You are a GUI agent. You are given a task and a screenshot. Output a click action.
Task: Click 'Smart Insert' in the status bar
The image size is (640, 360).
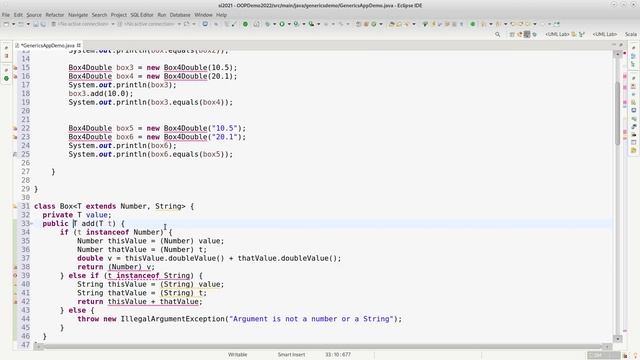pyautogui.click(x=291, y=355)
